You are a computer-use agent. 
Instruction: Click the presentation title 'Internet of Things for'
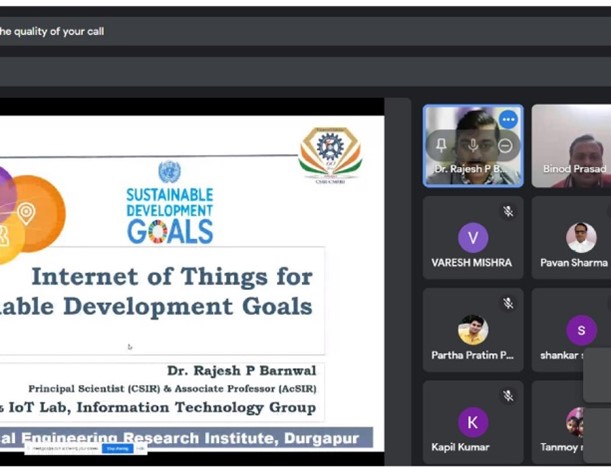coord(172,276)
